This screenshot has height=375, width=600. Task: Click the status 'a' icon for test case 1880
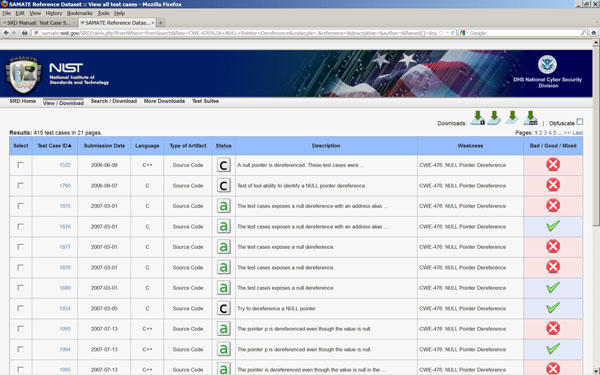(224, 288)
